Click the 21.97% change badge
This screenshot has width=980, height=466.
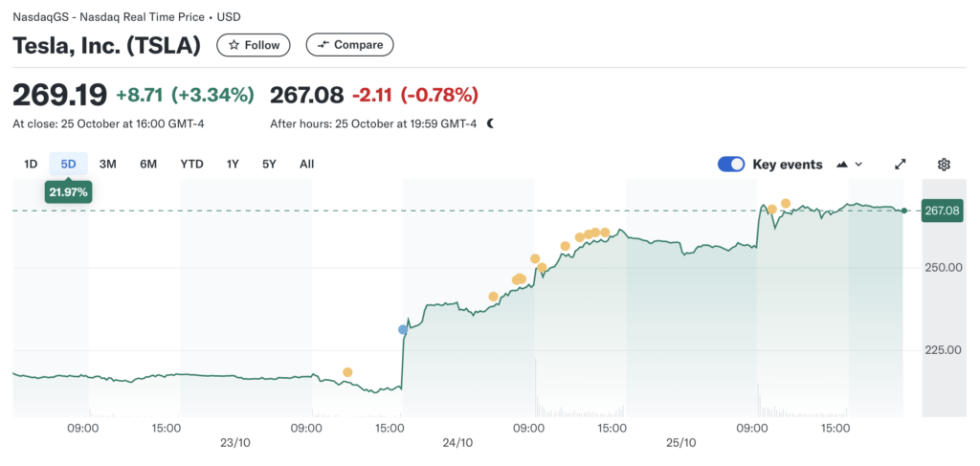click(69, 192)
